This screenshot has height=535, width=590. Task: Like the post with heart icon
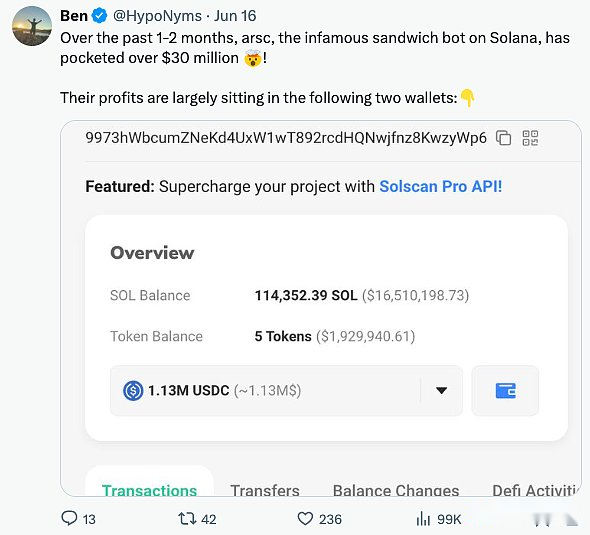[305, 518]
